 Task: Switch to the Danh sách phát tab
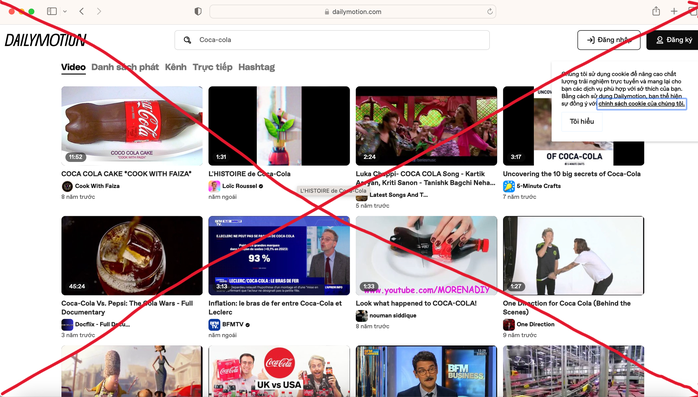(x=125, y=67)
